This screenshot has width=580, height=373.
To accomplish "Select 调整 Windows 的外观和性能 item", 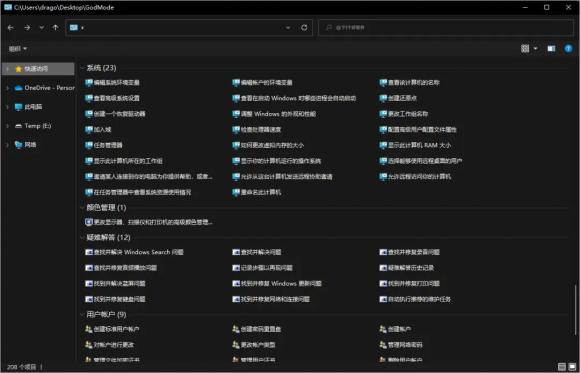I will coord(274,114).
